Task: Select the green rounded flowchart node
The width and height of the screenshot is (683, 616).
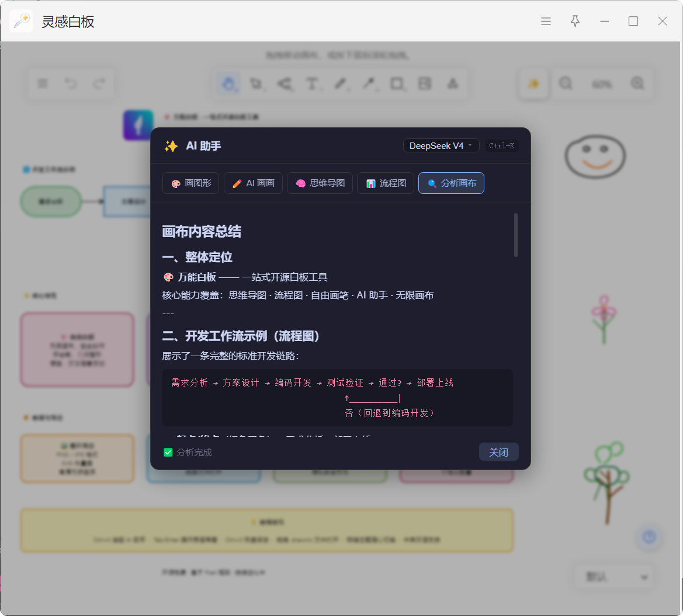Action: 51,201
